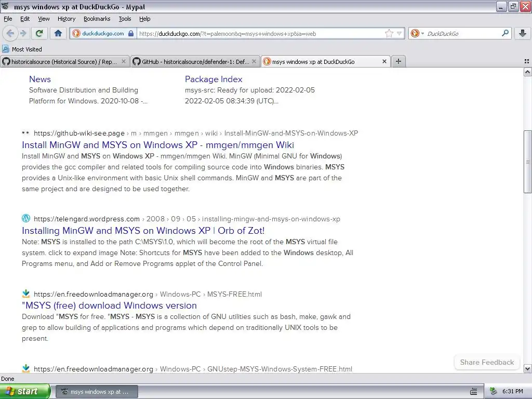Click the system tray network icon
The image size is (532, 399).
[494, 392]
